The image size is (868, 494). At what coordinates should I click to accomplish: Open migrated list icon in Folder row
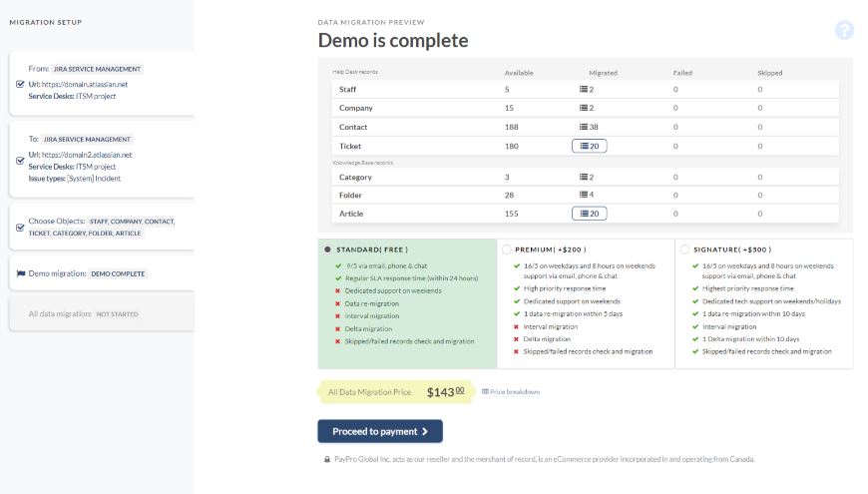click(584, 195)
